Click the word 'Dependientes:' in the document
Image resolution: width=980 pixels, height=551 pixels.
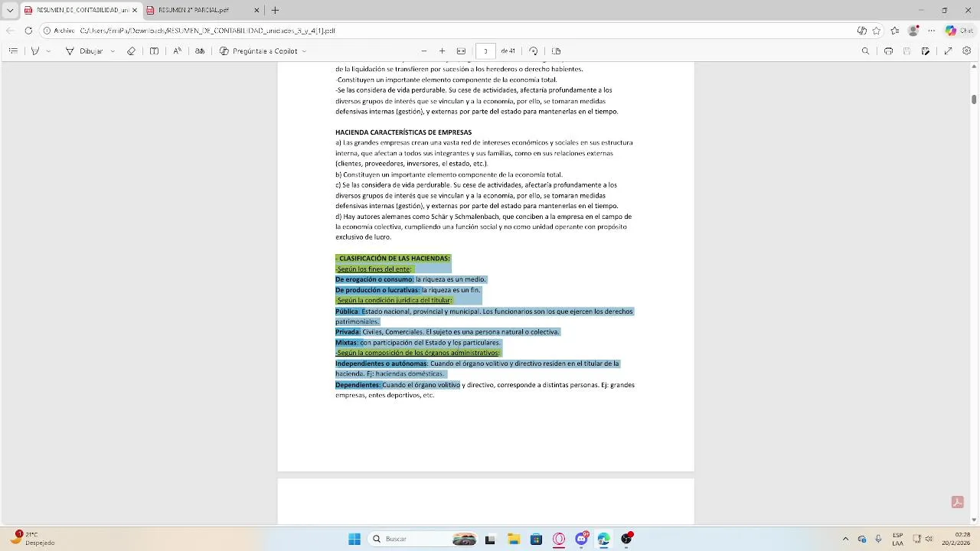tap(358, 385)
